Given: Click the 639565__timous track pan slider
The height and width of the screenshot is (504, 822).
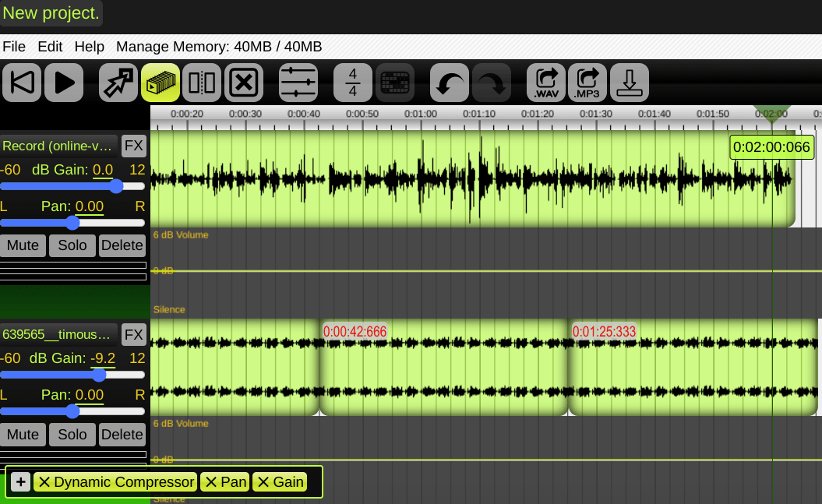Looking at the screenshot, I should point(72,411).
